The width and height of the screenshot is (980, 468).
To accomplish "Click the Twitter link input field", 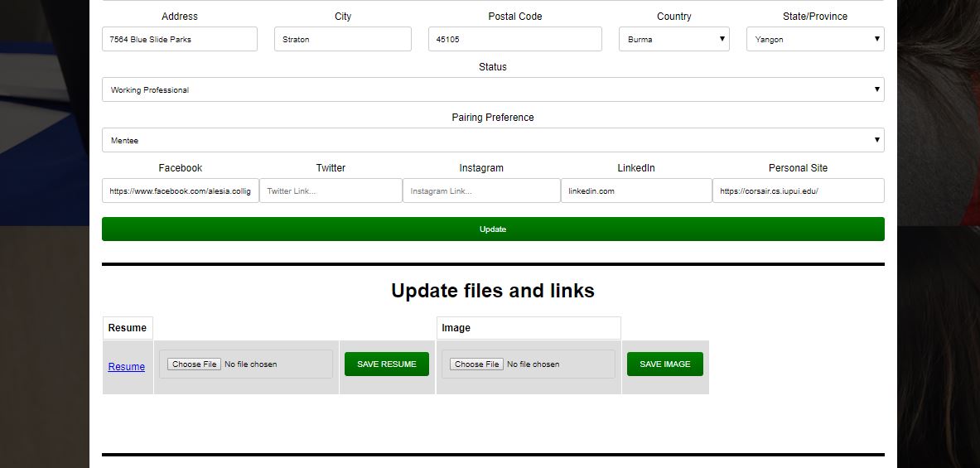I will coord(331,191).
